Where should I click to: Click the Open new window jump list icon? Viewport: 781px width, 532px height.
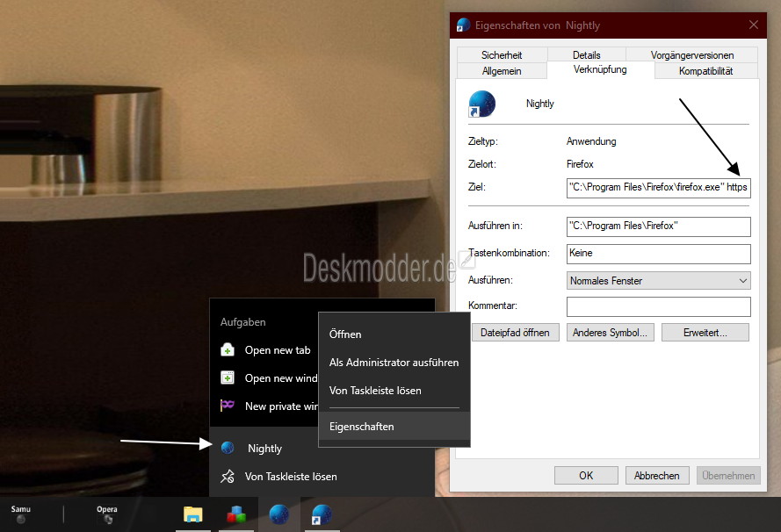tap(228, 377)
